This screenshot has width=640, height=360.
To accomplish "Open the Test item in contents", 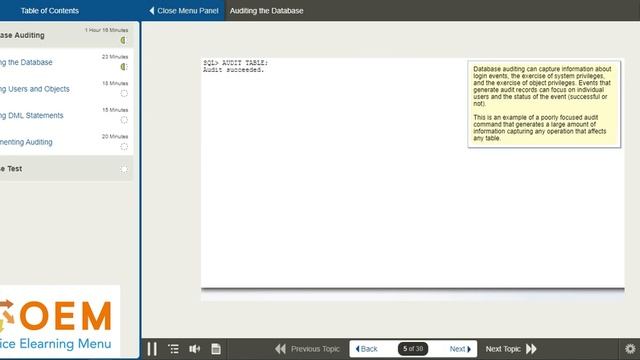I will pyautogui.click(x=66, y=169).
